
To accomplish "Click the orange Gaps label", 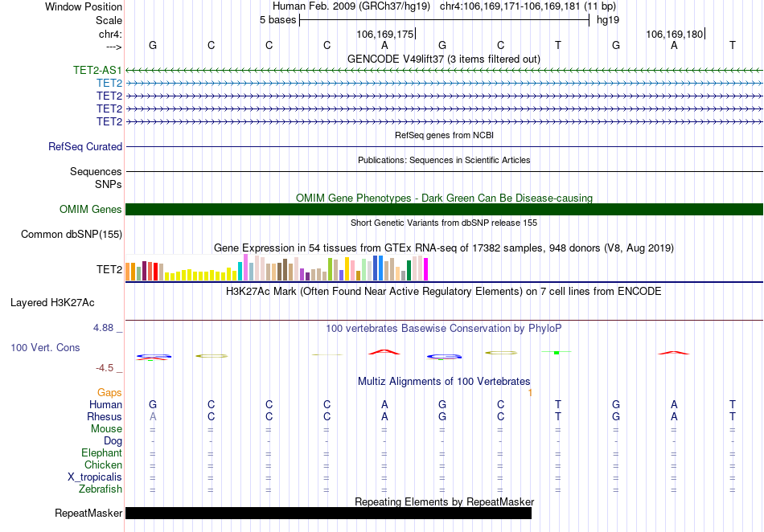I will click(109, 392).
